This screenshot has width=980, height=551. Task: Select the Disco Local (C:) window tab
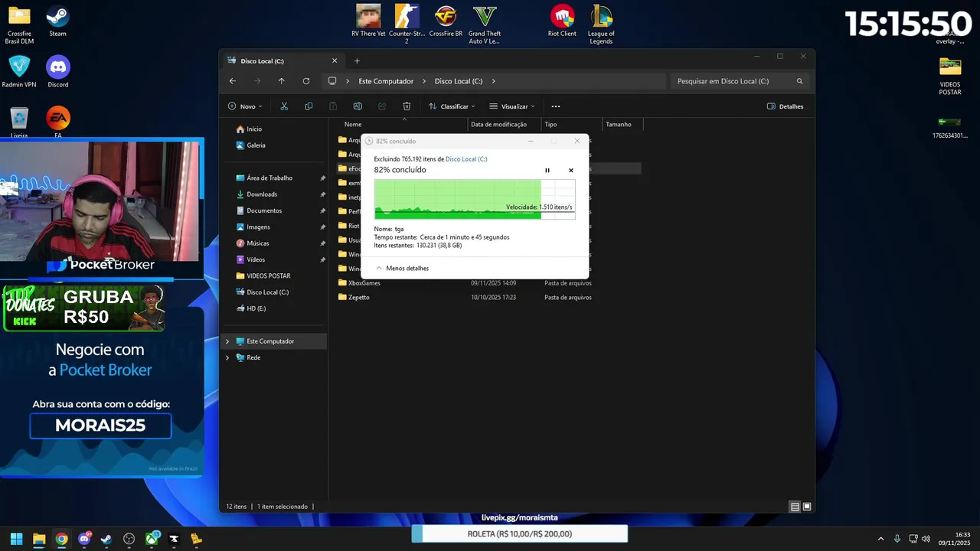282,60
